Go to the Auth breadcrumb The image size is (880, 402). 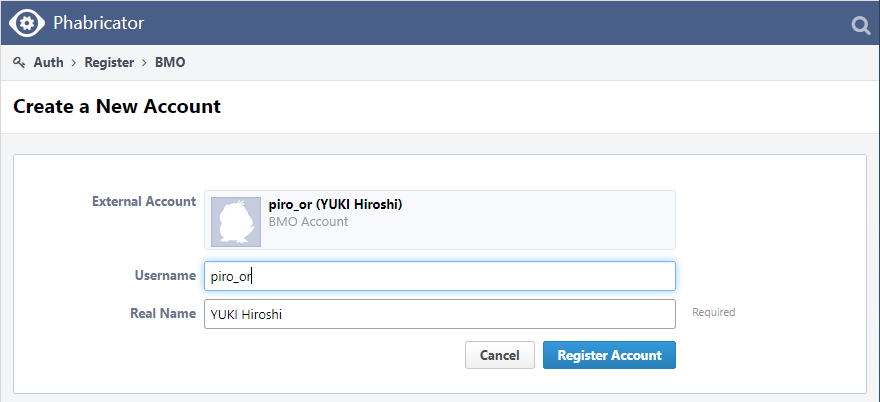tap(48, 62)
